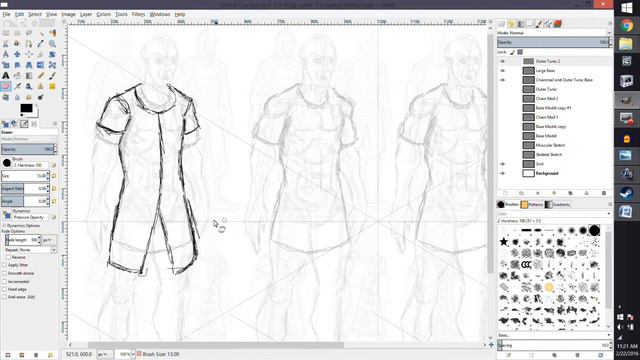
Task: Select the Heal tool
Action: 53,86
